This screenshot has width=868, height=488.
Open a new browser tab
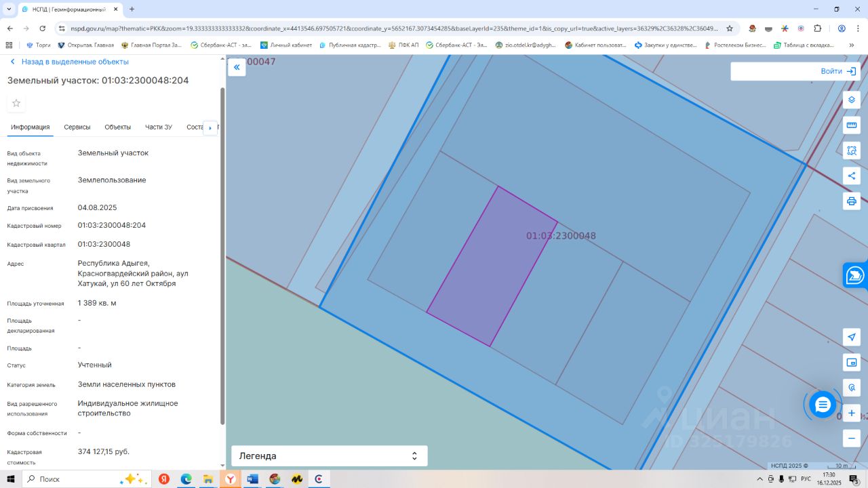(132, 9)
